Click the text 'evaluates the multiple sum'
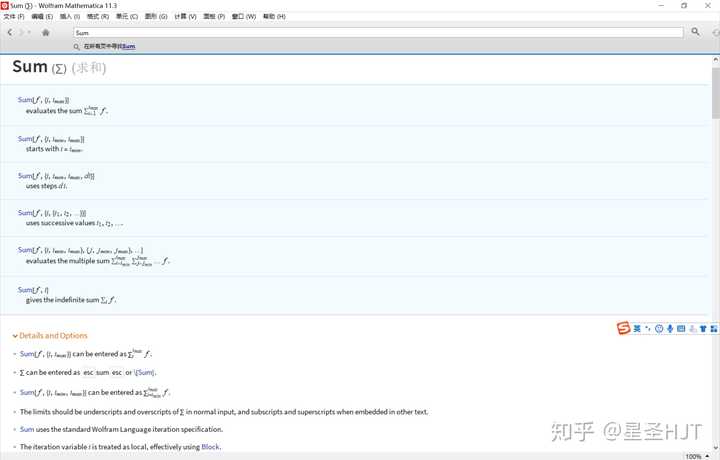 (68, 261)
